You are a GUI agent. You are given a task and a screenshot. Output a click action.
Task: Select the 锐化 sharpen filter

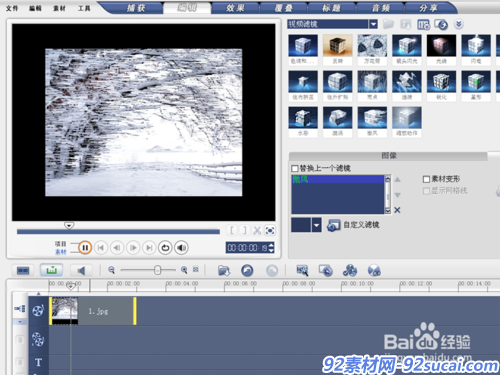[441, 86]
